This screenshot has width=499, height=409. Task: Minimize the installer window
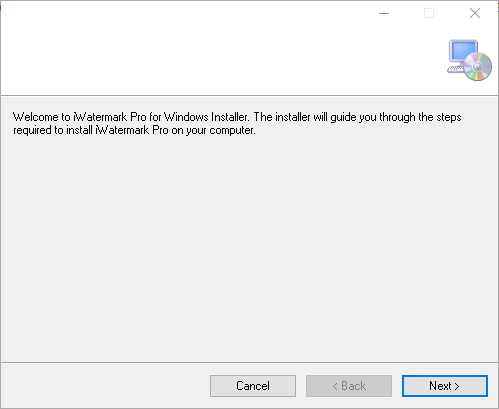point(384,13)
